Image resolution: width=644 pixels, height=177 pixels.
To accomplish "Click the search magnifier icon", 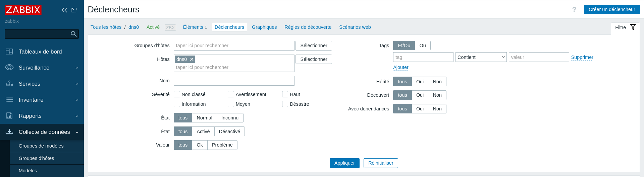I will coord(74,34).
